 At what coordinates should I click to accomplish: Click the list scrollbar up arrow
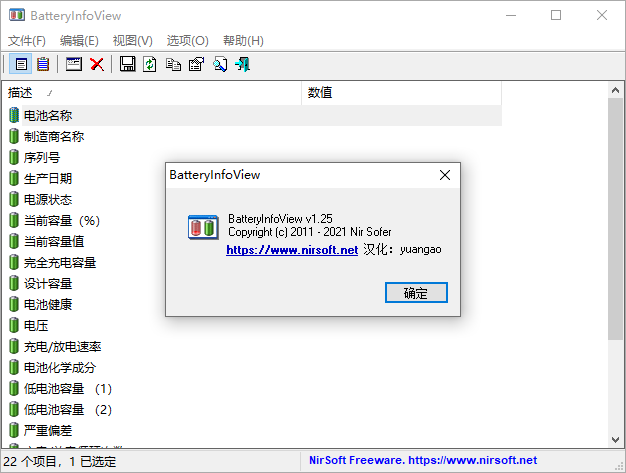615,90
